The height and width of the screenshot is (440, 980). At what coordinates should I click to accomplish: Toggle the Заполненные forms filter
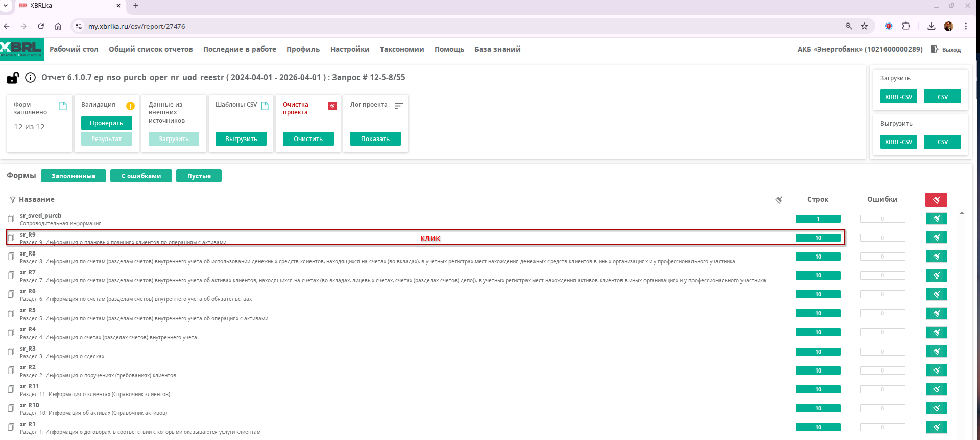[x=74, y=176]
